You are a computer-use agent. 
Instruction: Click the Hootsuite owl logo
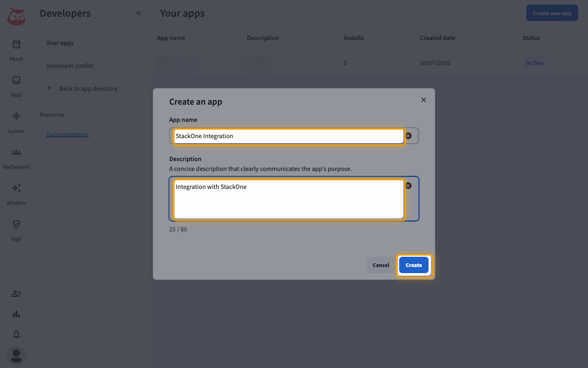tap(16, 16)
